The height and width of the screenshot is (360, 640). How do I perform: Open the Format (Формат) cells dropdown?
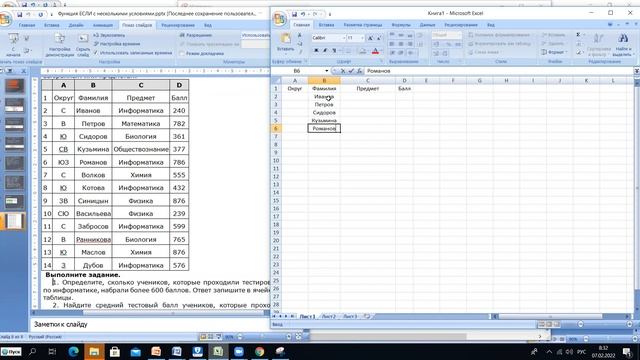pyautogui.click(x=554, y=52)
